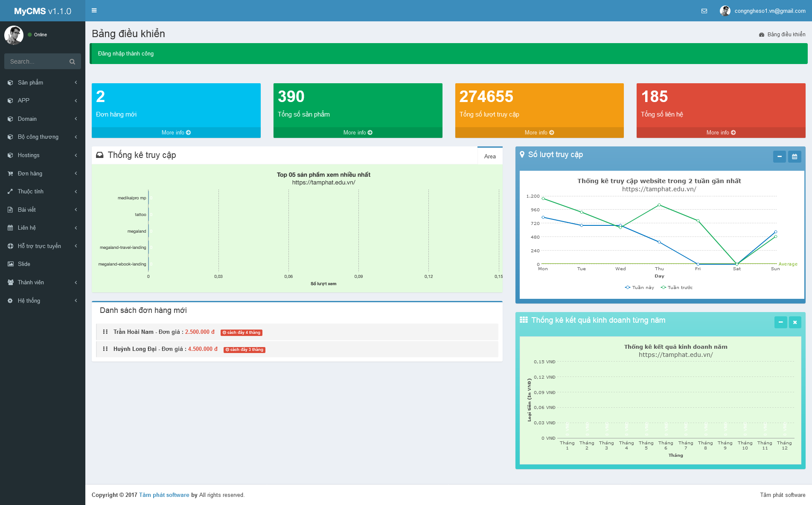This screenshot has height=505, width=812.
Task: Click More info under Đơn hàng mới
Action: pyautogui.click(x=176, y=133)
